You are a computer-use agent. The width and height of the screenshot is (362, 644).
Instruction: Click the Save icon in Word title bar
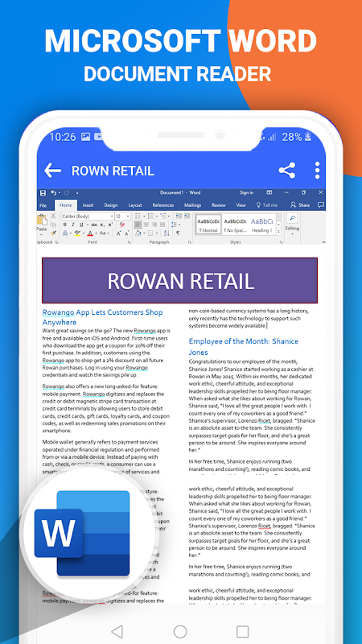click(43, 192)
